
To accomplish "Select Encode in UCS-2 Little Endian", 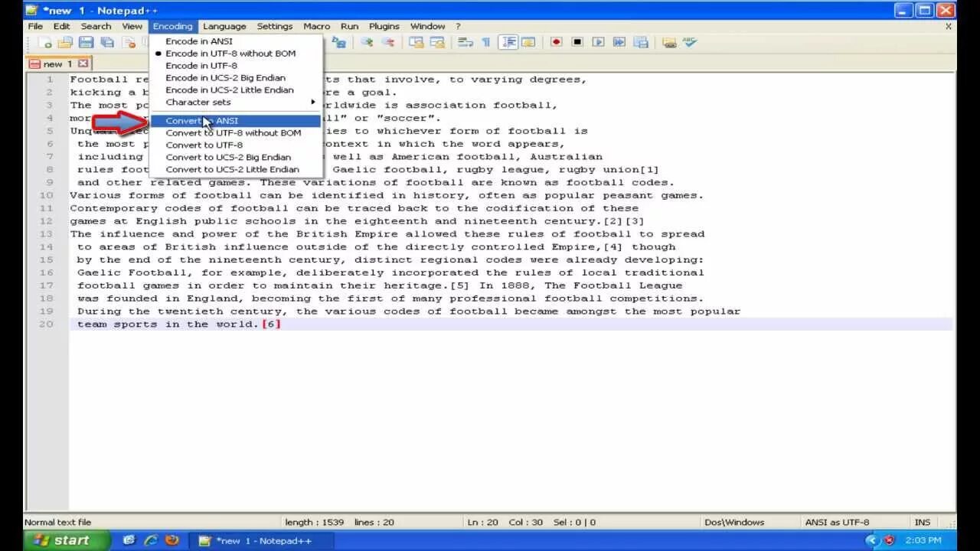I will [236, 90].
